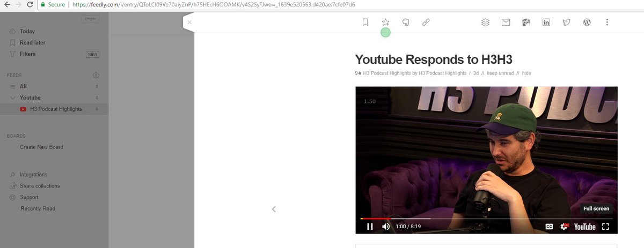
Task: Seek on the video progress bar
Action: pyautogui.click(x=486, y=219)
